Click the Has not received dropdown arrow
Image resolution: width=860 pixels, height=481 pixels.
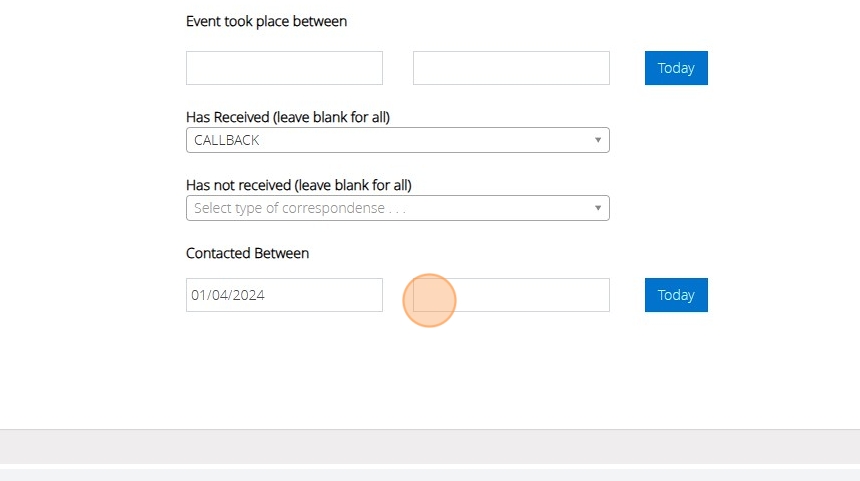[598, 208]
